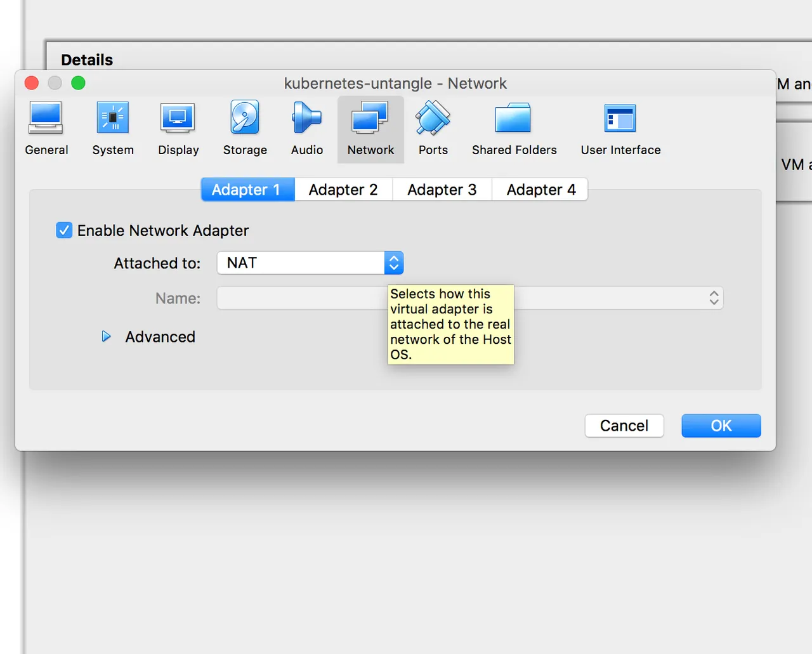Click the Cancel button

[x=624, y=426]
